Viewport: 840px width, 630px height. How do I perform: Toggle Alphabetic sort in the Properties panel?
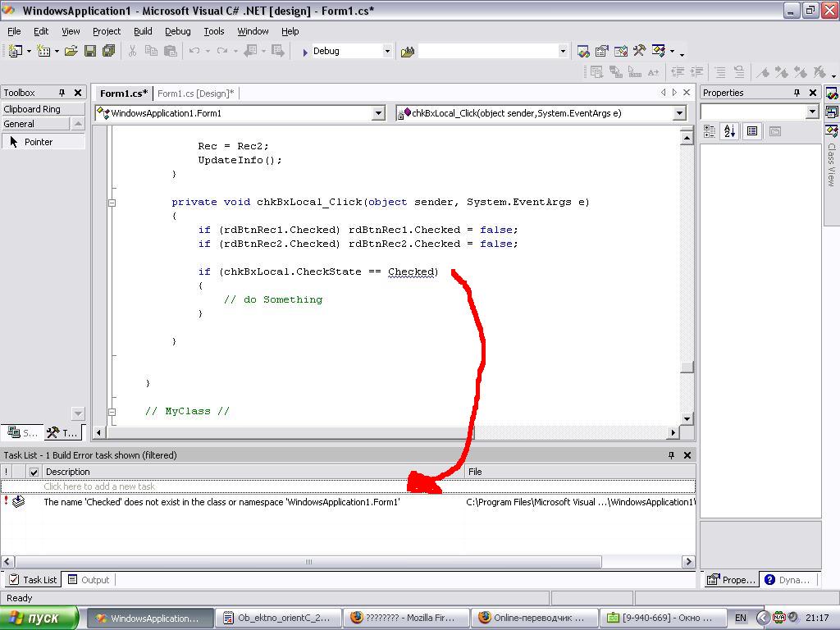[x=729, y=131]
